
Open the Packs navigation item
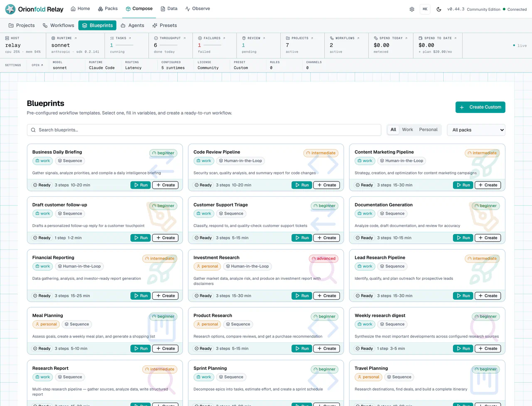(108, 9)
